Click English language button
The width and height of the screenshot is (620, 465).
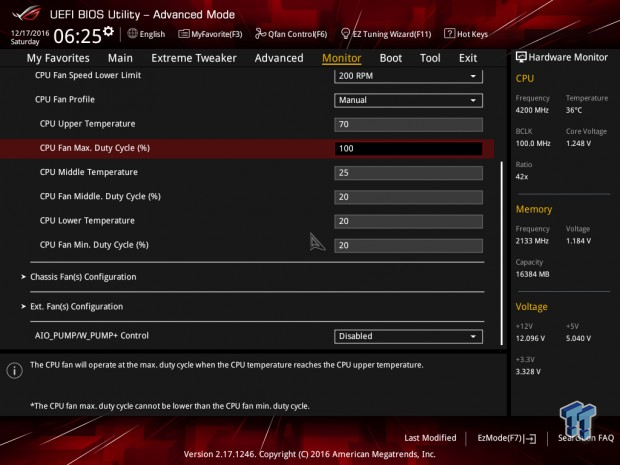click(146, 34)
